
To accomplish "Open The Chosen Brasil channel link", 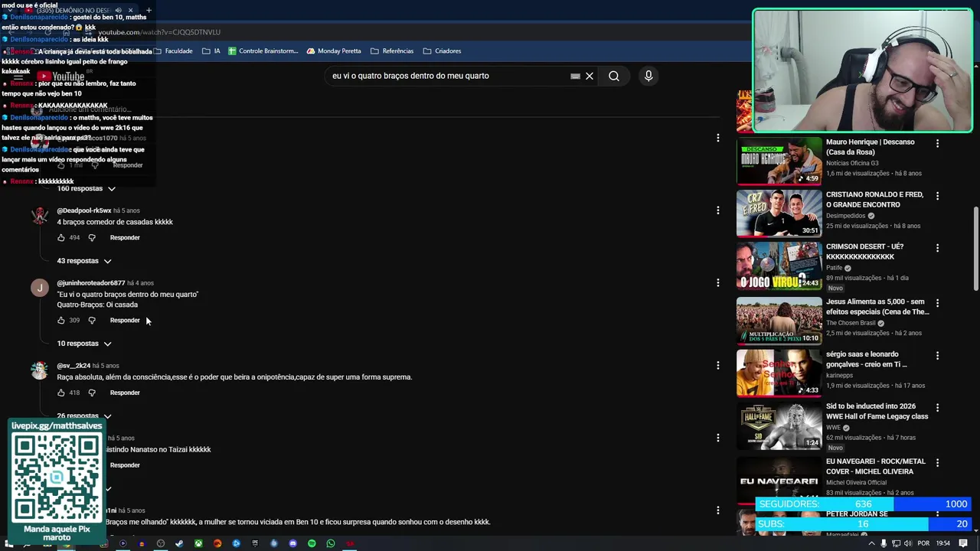I will click(x=851, y=323).
